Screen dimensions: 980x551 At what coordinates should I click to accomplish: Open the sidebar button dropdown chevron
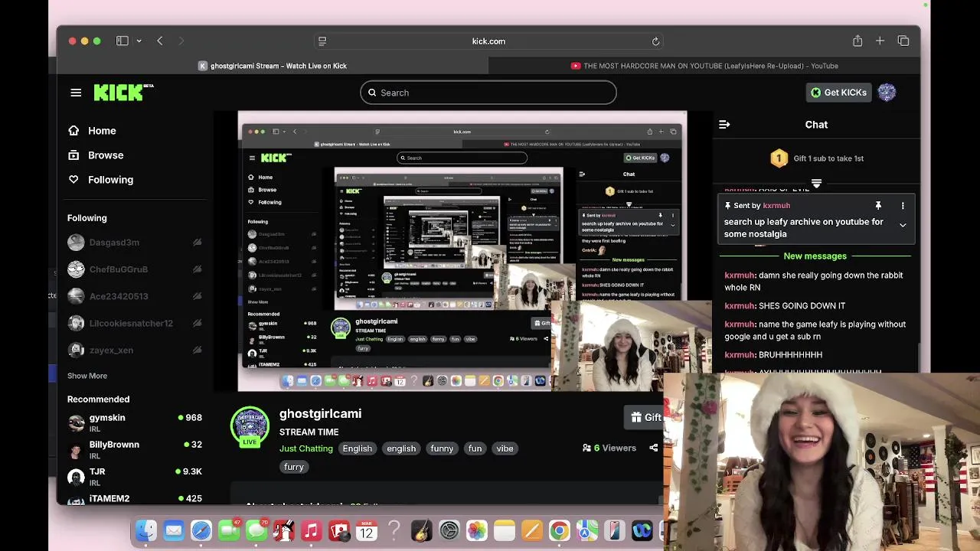(x=139, y=41)
